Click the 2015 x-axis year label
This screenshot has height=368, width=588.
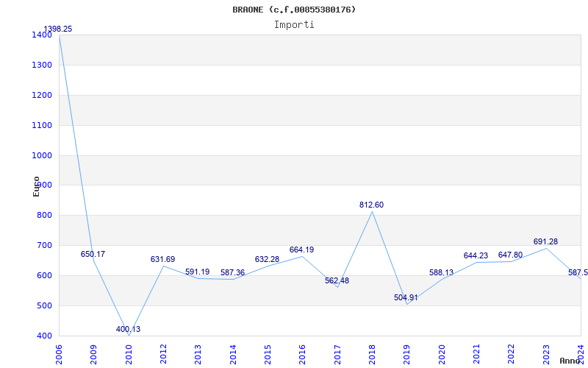click(268, 355)
